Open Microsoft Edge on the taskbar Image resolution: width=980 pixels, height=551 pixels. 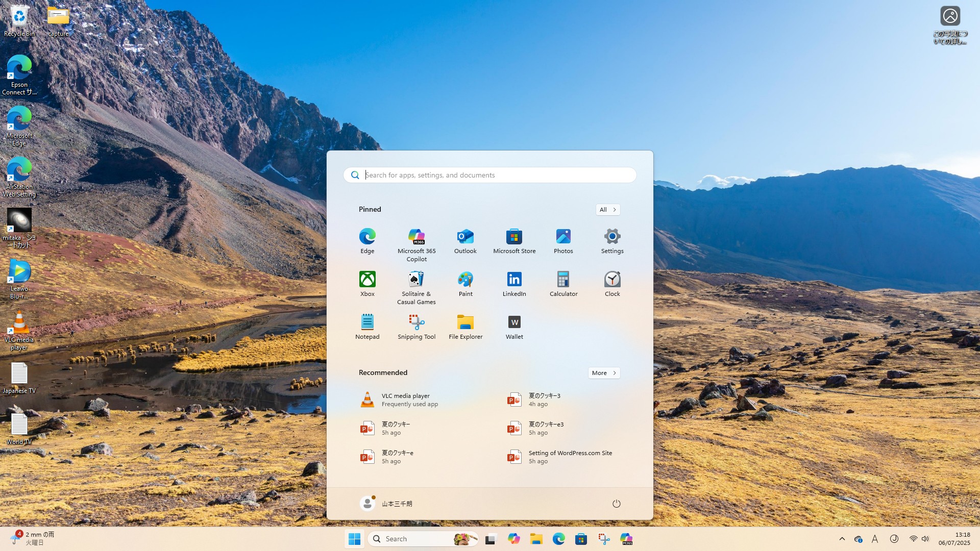point(558,539)
